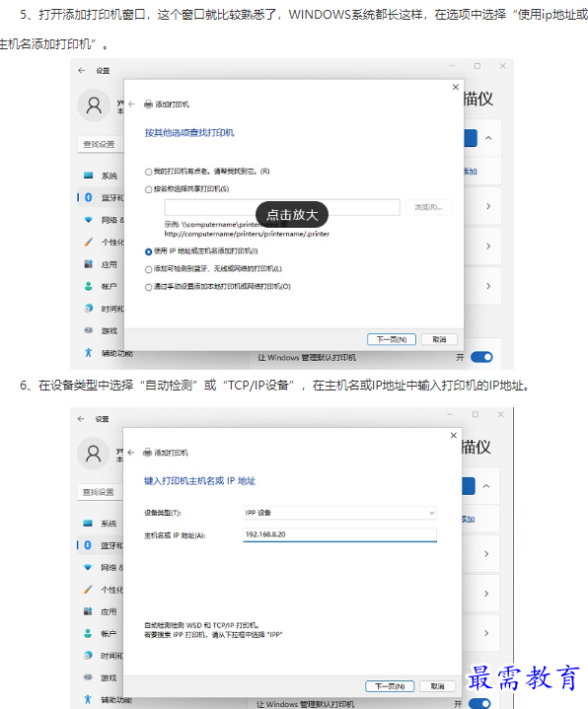Collapse chevron-up expander in step 6 Settings window
Viewport: 588px width, 709px height.
[486, 486]
